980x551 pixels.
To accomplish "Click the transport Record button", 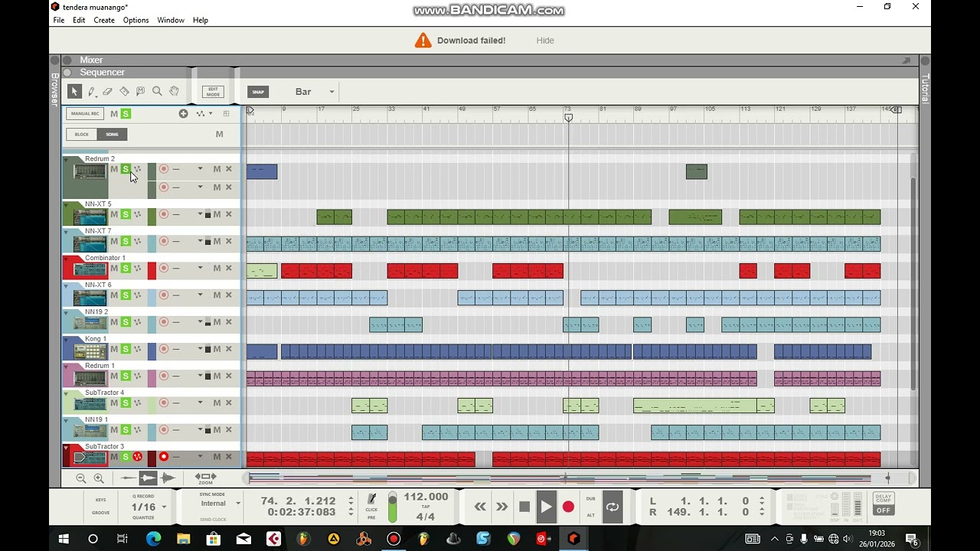I will (x=568, y=507).
